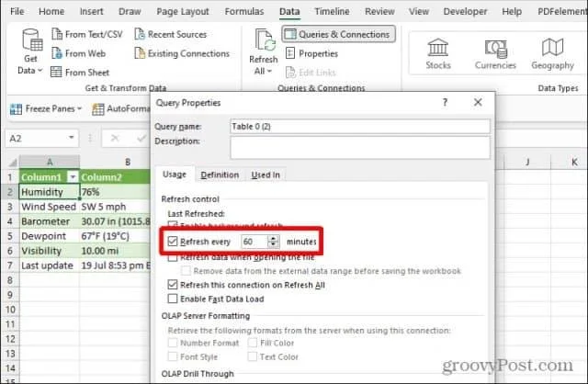The height and width of the screenshot is (384, 588).
Task: Enable Fast Data Load checkbox
Action: (x=172, y=299)
